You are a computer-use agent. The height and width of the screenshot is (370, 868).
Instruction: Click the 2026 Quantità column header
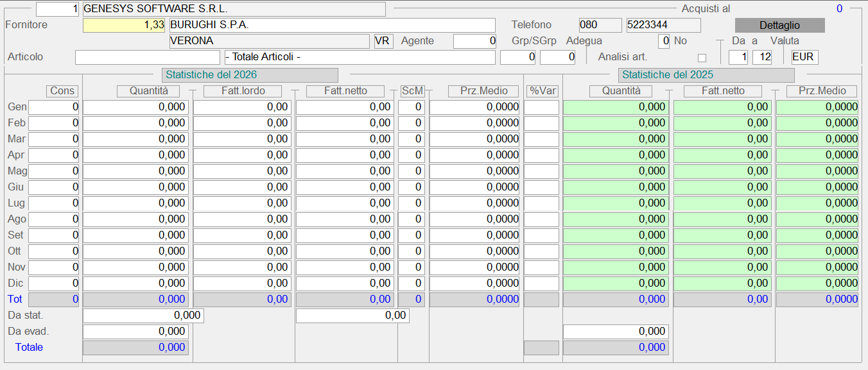[x=149, y=91]
